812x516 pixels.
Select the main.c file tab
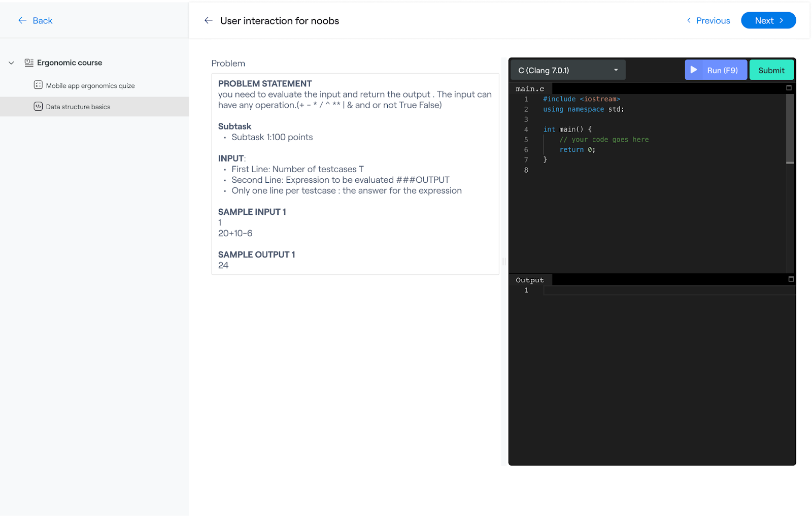click(530, 89)
